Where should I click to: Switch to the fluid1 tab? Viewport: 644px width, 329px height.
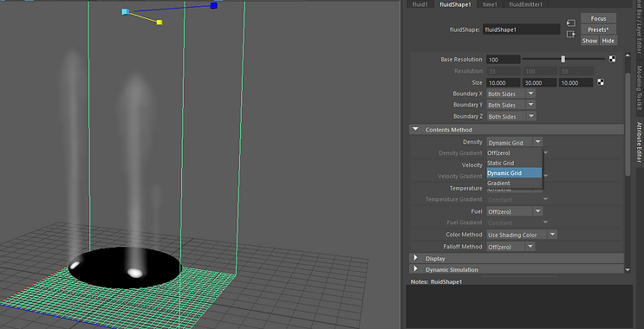click(x=420, y=4)
